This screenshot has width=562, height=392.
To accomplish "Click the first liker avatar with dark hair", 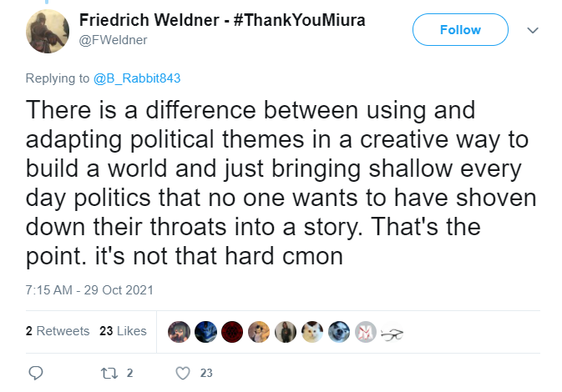I will tap(179, 332).
